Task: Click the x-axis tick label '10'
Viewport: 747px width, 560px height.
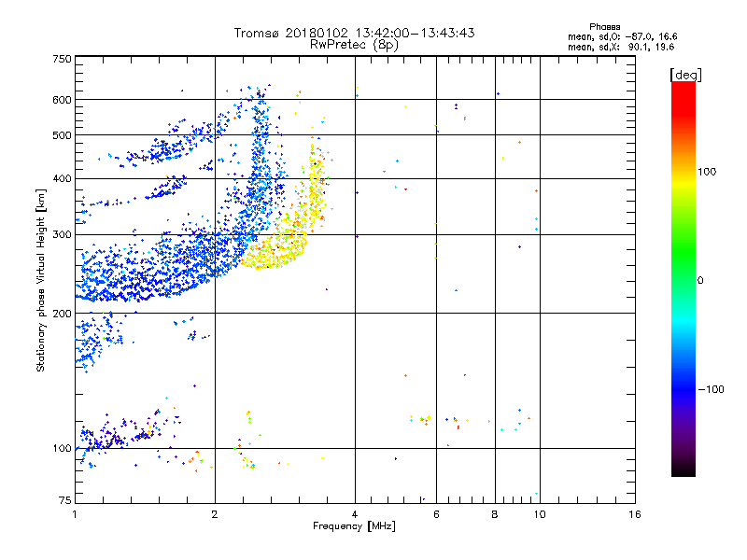Action: point(540,514)
